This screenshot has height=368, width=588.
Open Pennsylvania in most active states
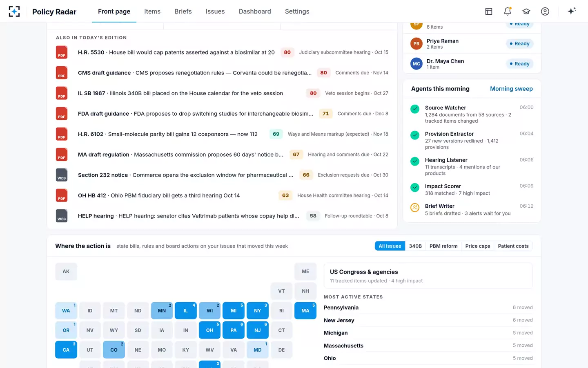[x=428, y=307]
